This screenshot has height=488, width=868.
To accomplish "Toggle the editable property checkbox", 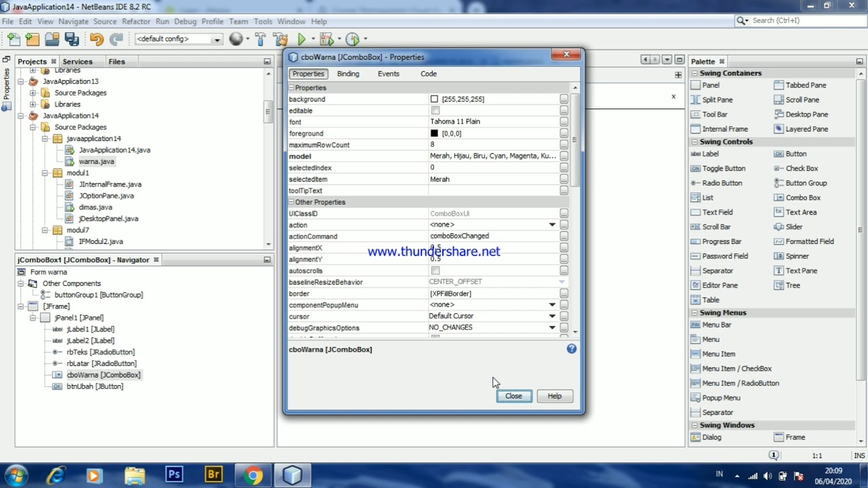I will tap(435, 110).
